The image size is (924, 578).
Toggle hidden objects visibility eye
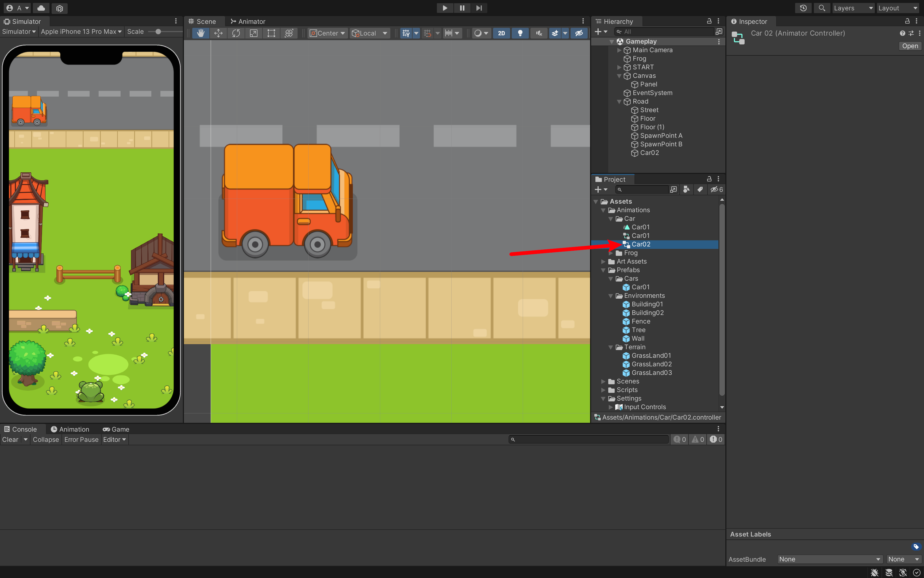pyautogui.click(x=579, y=33)
